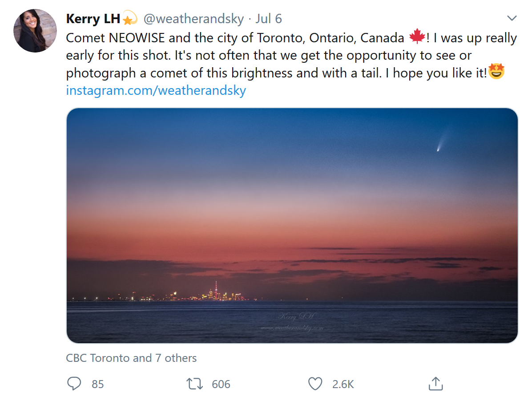
Task: Click the star-eyes emoji ending the tweet
Action: pos(496,72)
